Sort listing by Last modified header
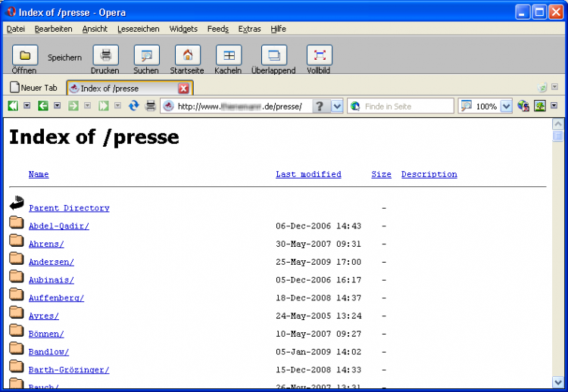Screen dimensions: 568x392 (x=308, y=174)
